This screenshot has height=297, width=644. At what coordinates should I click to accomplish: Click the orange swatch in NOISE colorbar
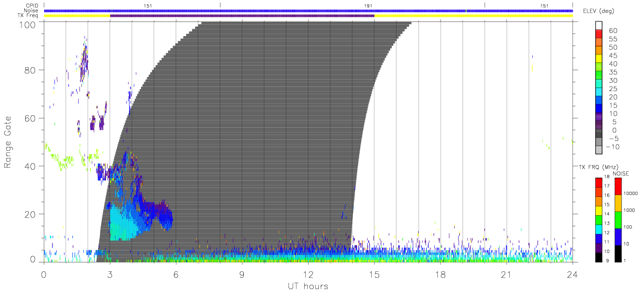[x=618, y=202]
